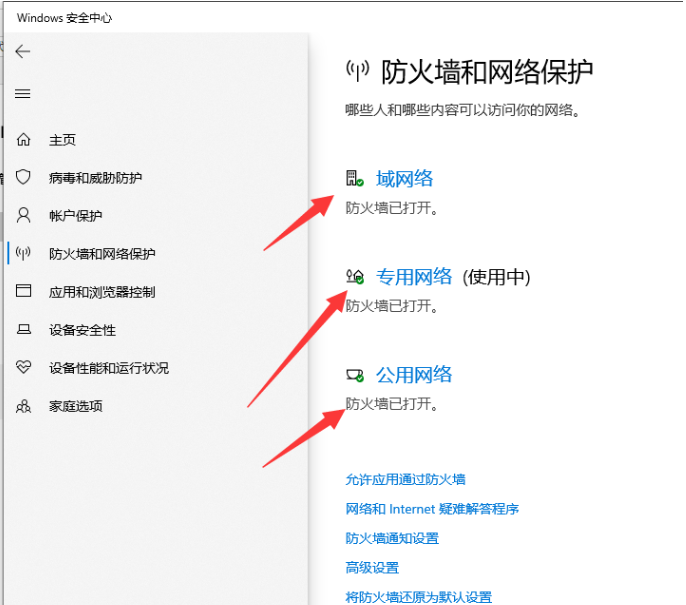
Task: Click the family icon for 家庭选项
Action: pyautogui.click(x=24, y=406)
